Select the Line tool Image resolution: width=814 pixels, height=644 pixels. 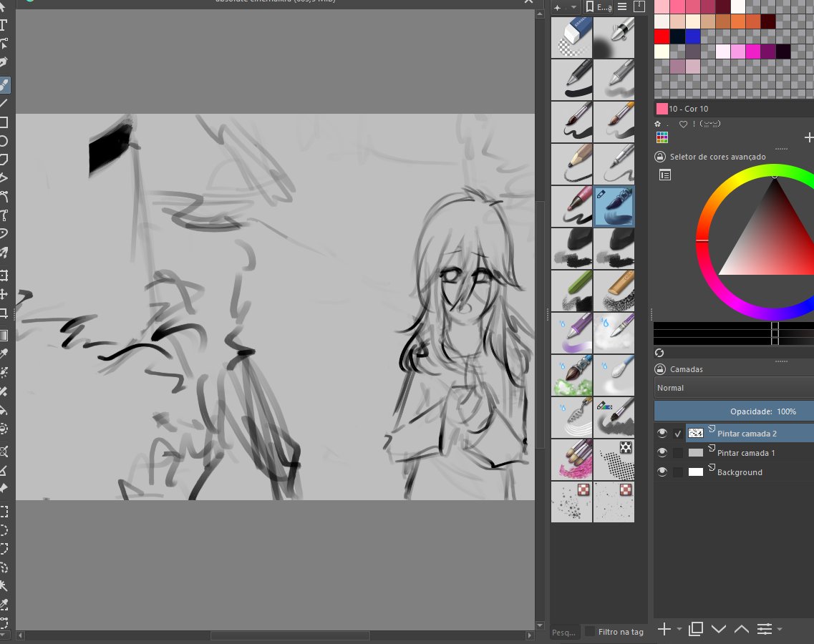(4, 104)
